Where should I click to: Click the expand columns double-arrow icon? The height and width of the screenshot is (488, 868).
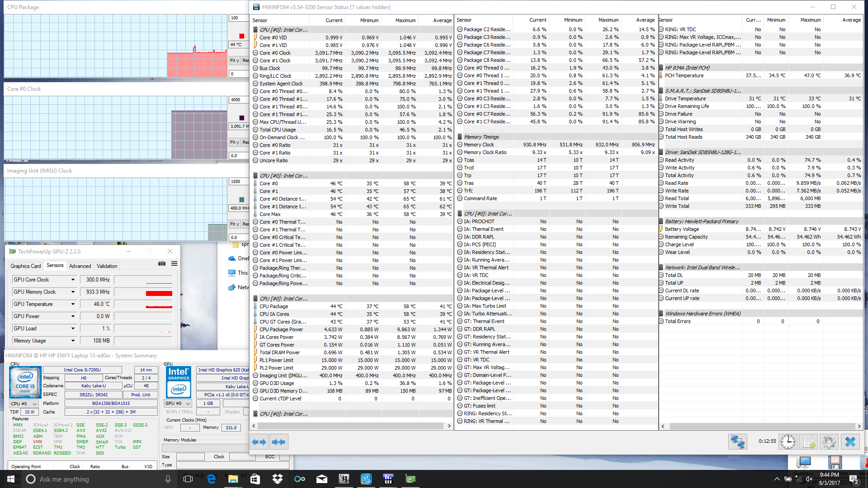(x=259, y=442)
